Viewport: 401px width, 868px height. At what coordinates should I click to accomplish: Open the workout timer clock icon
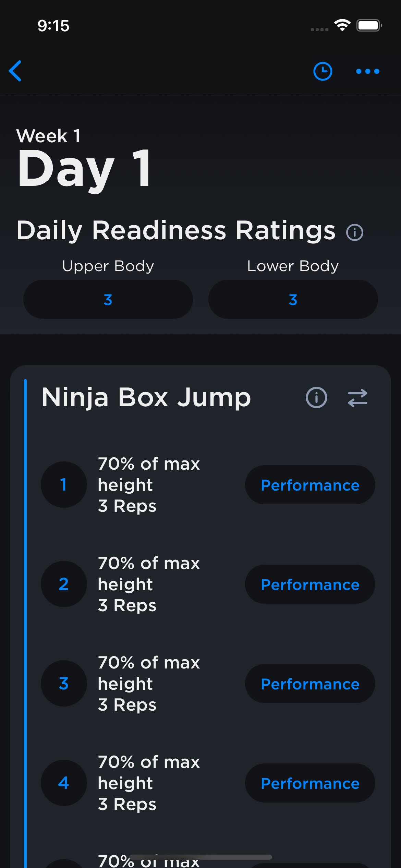tap(323, 71)
